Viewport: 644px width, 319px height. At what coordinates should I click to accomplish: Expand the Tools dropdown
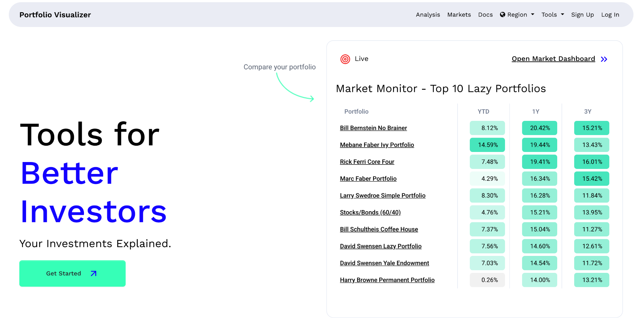(x=552, y=15)
